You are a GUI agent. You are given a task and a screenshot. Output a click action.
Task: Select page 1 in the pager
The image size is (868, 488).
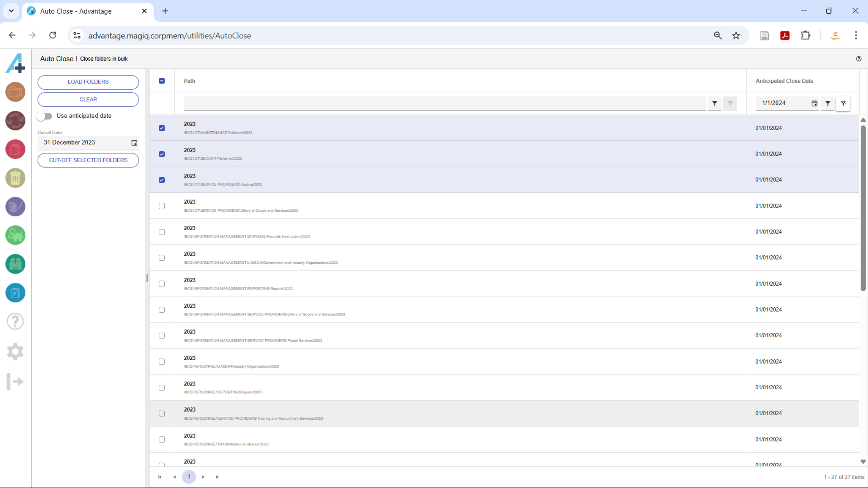(189, 477)
